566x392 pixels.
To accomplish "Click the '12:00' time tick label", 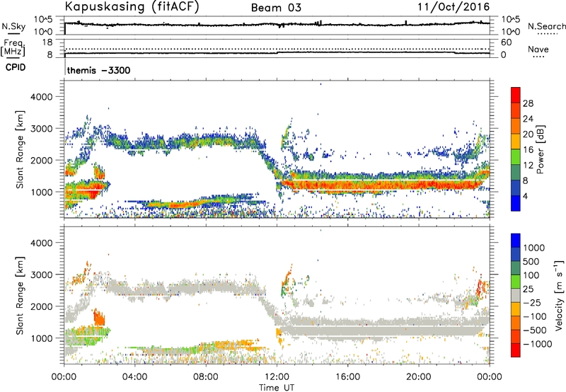I will pos(277,377).
